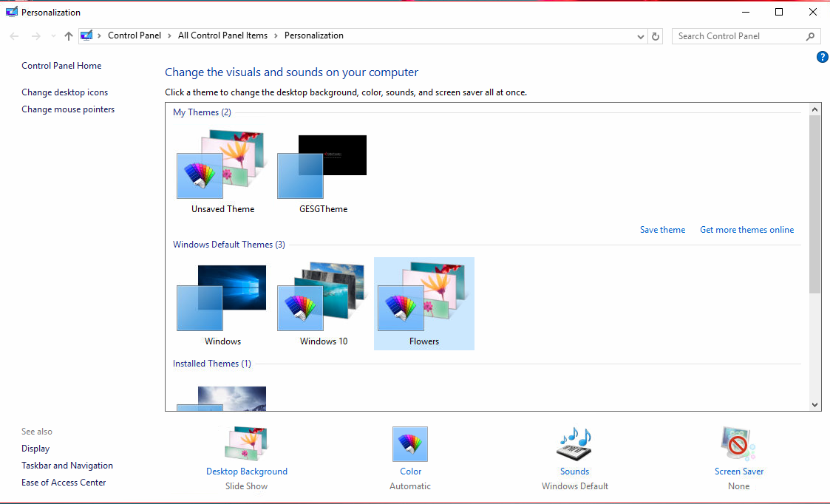Screen dimensions: 830x504
Task: Click the Automatic text under Color
Action: coord(410,486)
